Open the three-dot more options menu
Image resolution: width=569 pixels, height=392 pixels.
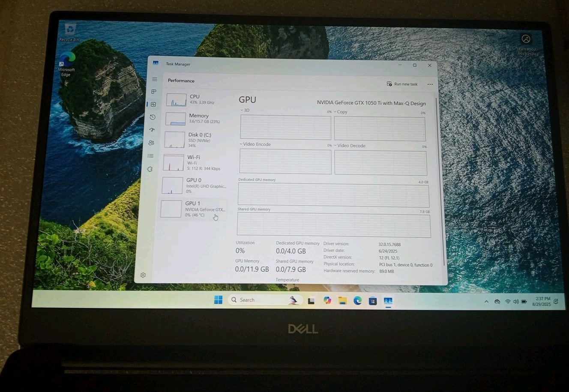click(x=430, y=84)
